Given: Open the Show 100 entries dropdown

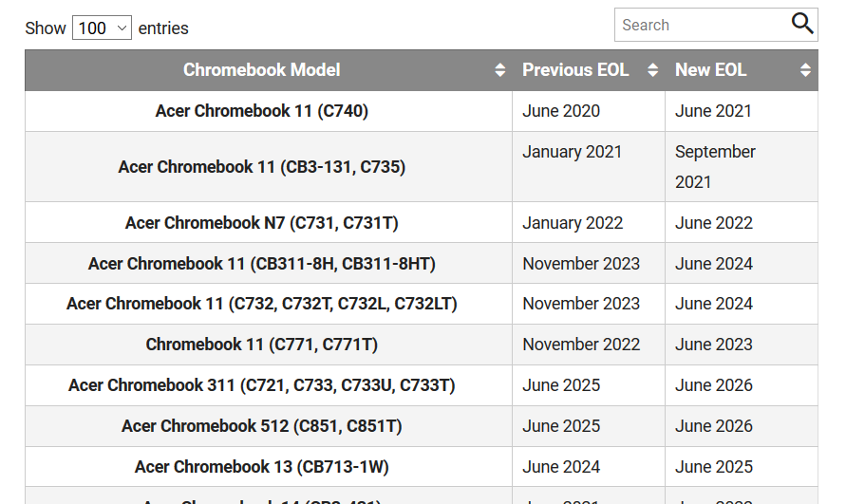Looking at the screenshot, I should point(102,28).
